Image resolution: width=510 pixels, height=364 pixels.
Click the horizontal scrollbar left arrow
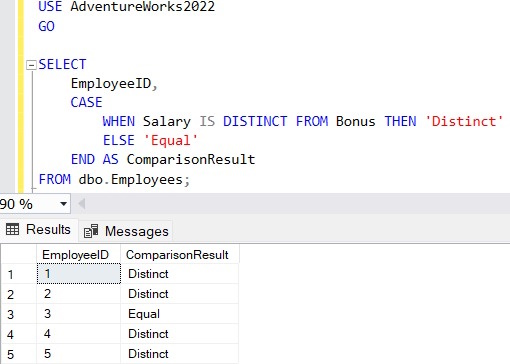coord(82,204)
